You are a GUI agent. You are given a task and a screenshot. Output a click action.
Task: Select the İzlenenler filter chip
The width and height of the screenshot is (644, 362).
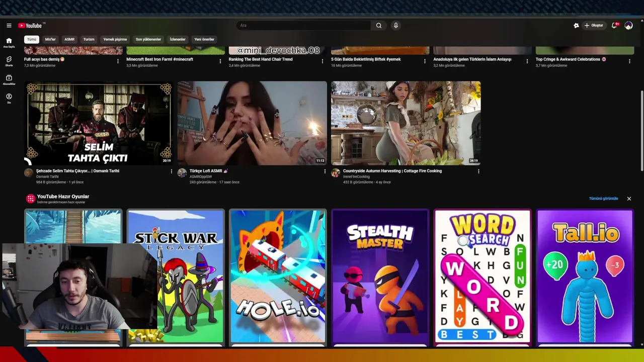point(178,39)
